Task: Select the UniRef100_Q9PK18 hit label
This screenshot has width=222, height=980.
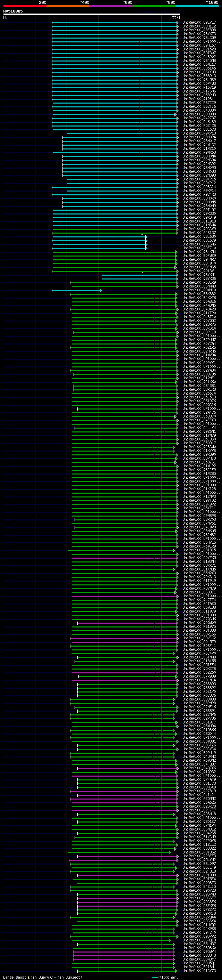Action: pos(199,332)
